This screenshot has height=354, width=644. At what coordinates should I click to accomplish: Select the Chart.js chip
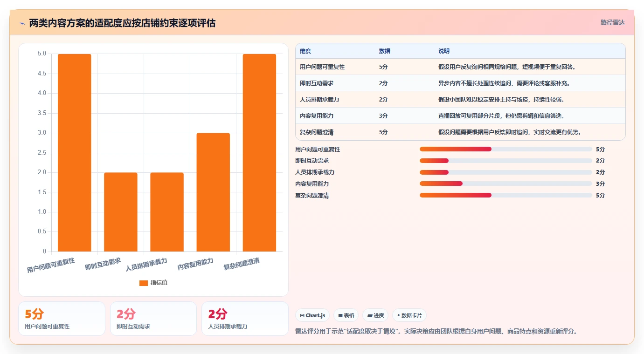coord(312,315)
